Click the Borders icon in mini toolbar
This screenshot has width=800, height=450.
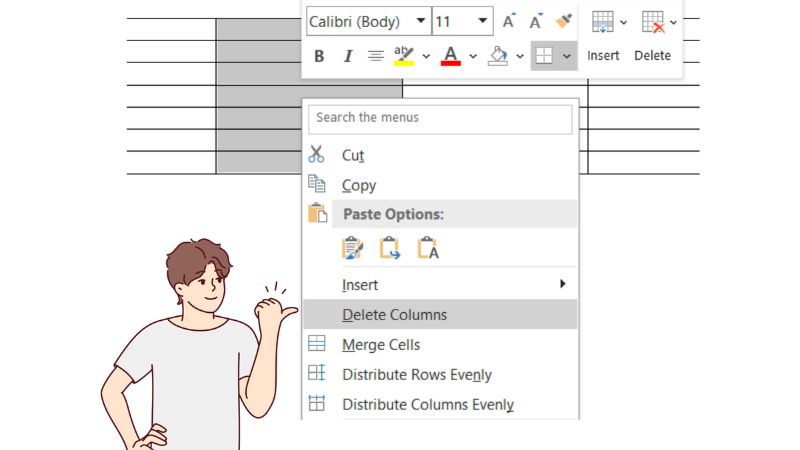coord(543,56)
